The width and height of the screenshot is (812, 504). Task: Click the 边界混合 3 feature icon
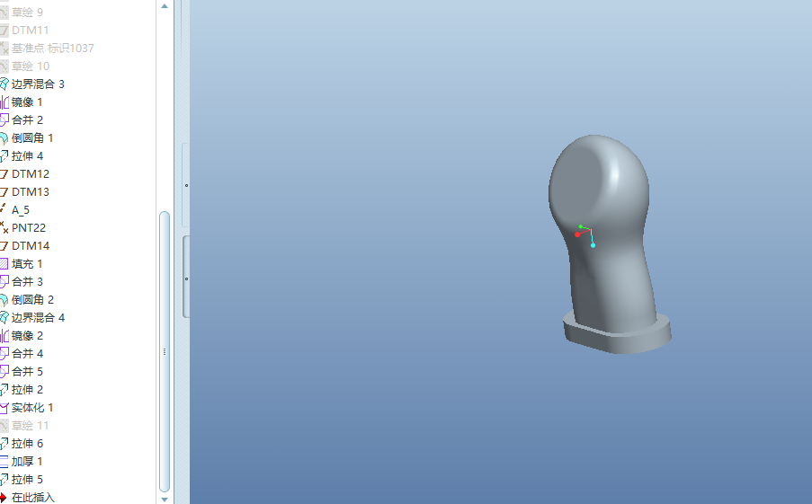4,84
